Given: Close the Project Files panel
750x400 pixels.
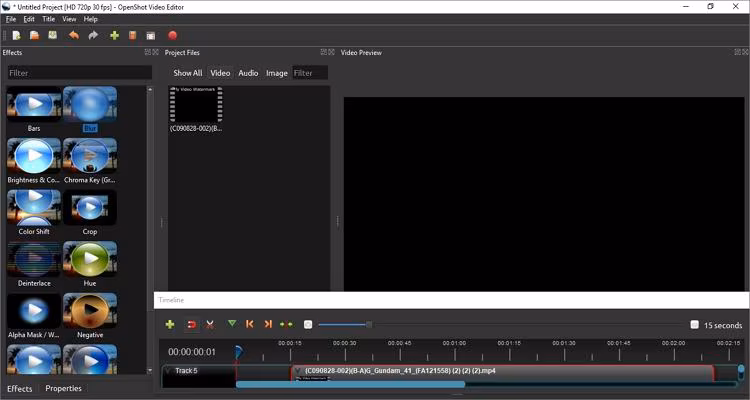Looking at the screenshot, I should coord(331,52).
